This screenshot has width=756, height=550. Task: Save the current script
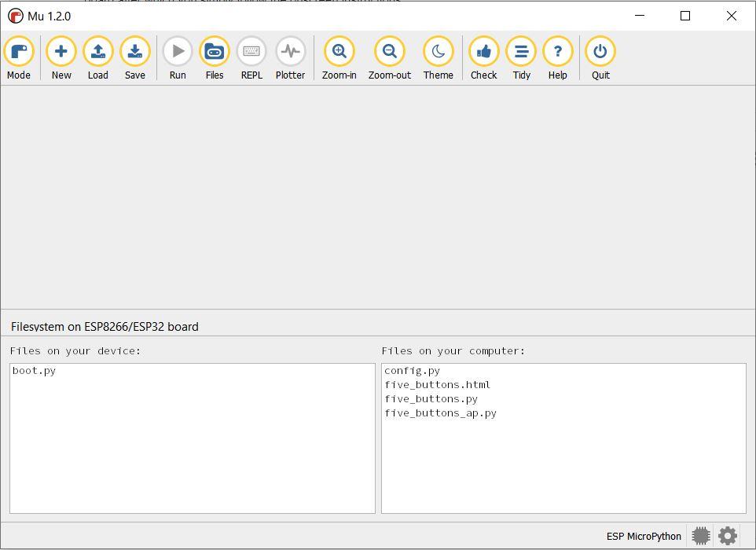135,58
